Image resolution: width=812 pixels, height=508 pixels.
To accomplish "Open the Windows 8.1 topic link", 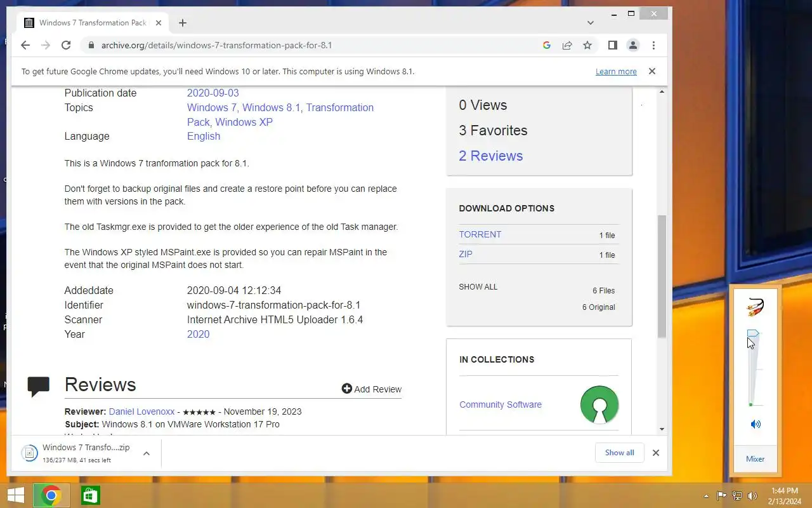I will 271,107.
